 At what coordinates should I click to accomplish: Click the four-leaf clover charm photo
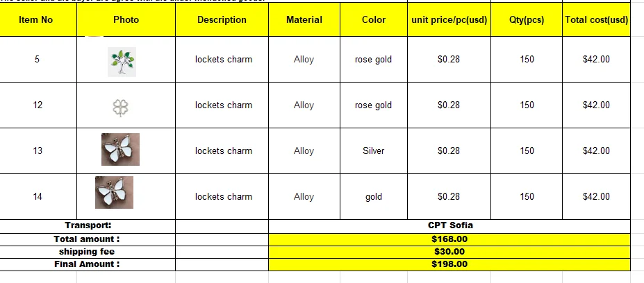tap(120, 108)
